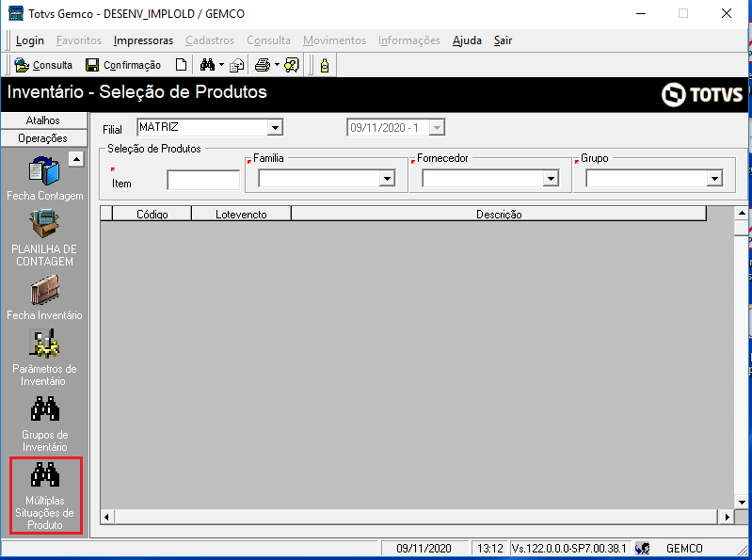Open the binoculars search dropdown arrow
This screenshot has height=560, width=752.
(221, 64)
